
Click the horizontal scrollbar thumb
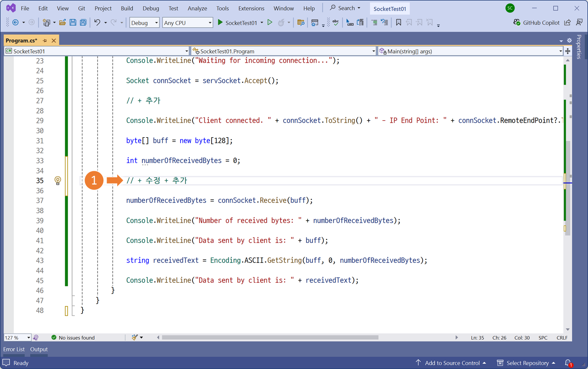pos(270,337)
